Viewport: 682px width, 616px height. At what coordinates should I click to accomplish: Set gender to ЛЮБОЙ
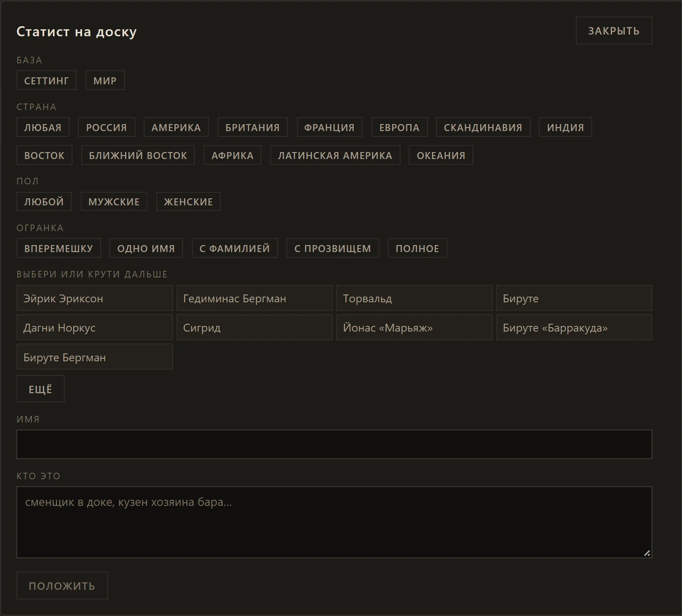tap(44, 201)
